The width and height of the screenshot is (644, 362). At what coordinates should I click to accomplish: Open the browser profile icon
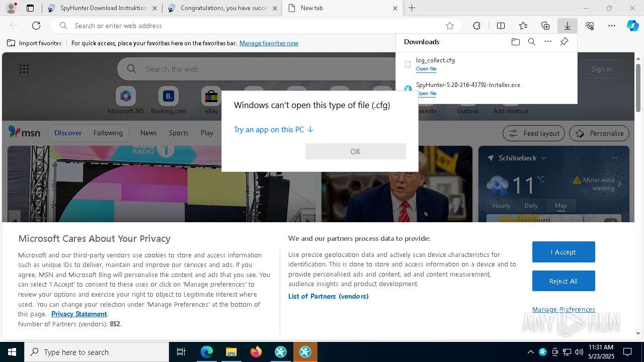pyautogui.click(x=11, y=8)
